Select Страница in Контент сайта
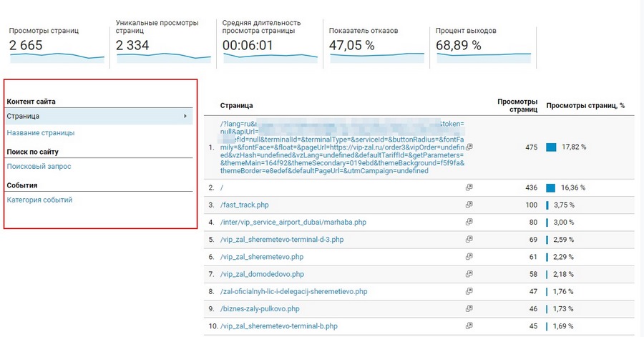The image size is (644, 337). [99, 116]
